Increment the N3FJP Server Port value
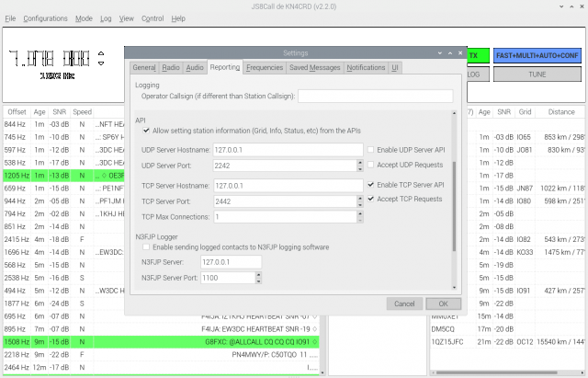Image resolution: width=588 pixels, height=378 pixels. 258,274
